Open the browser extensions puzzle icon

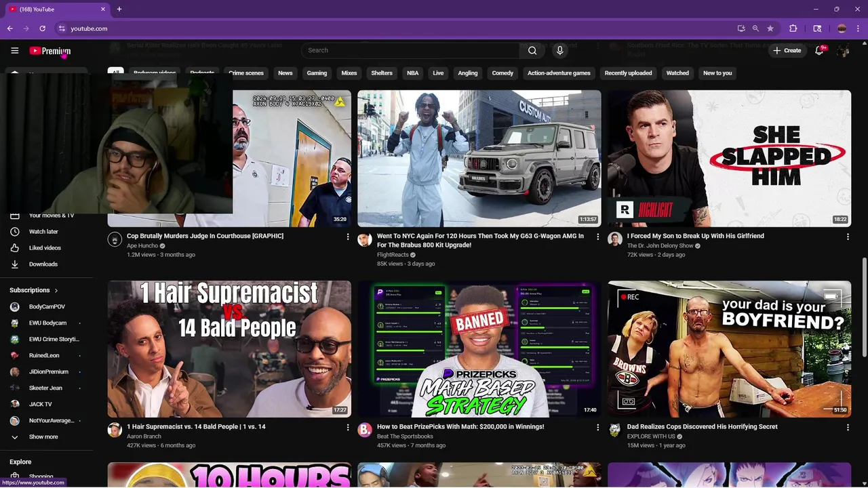tap(793, 28)
